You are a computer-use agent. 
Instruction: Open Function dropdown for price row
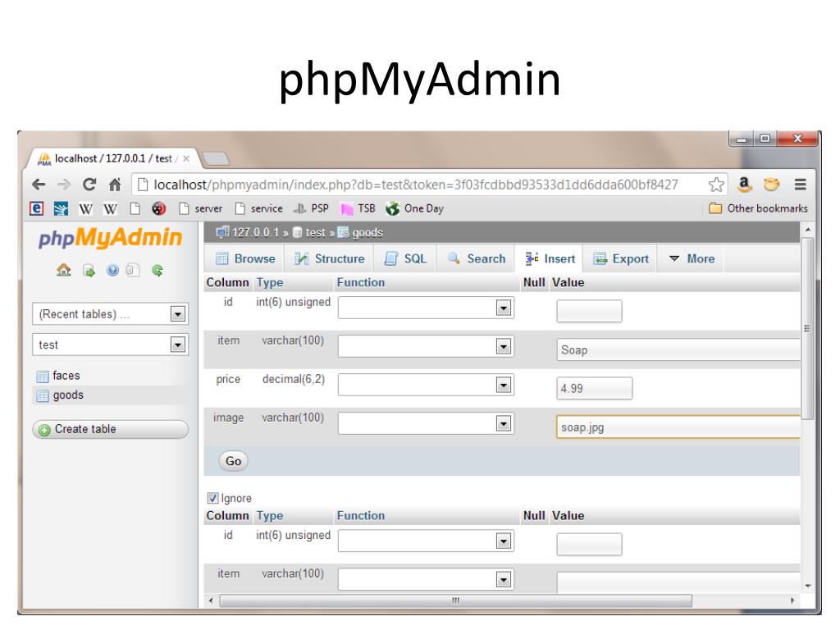pyautogui.click(x=426, y=386)
